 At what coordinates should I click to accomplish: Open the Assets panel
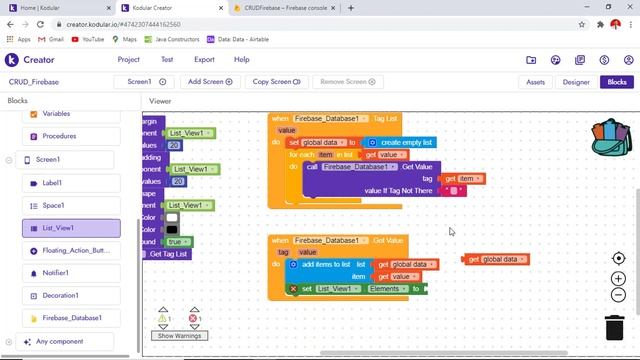536,82
